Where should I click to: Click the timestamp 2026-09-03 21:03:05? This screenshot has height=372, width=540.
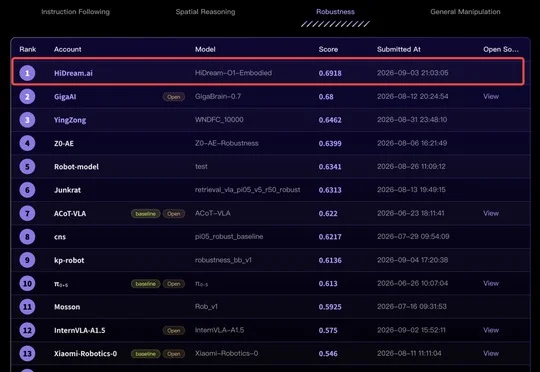pyautogui.click(x=413, y=73)
